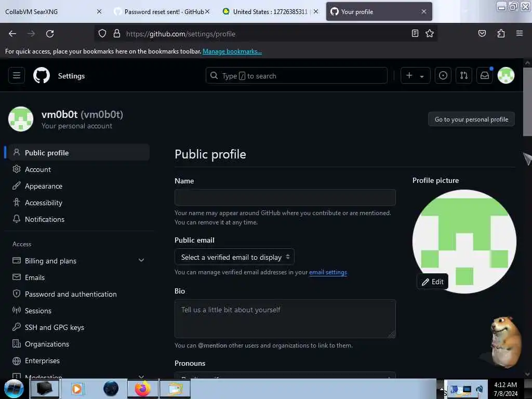Open Appearance settings in sidebar
The image size is (532, 399).
tap(44, 186)
